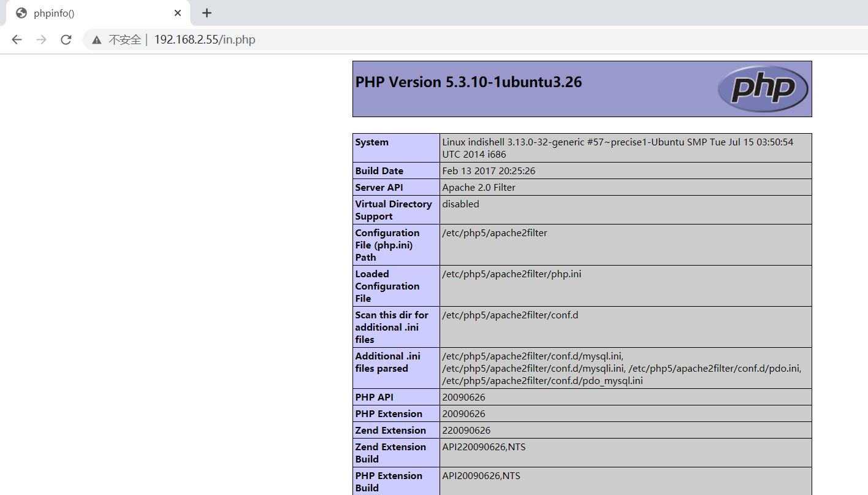Click the Configuration File (php.ini) Path label
This screenshot has width=868, height=495.
pos(387,245)
